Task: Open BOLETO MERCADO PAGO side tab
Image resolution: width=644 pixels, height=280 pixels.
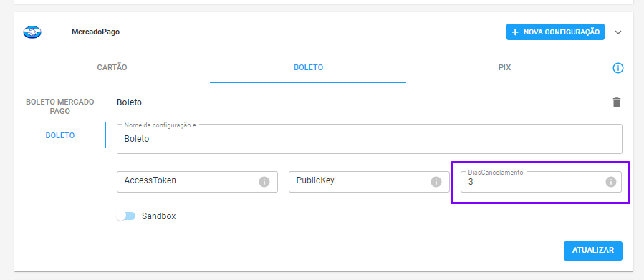Action: tap(60, 106)
